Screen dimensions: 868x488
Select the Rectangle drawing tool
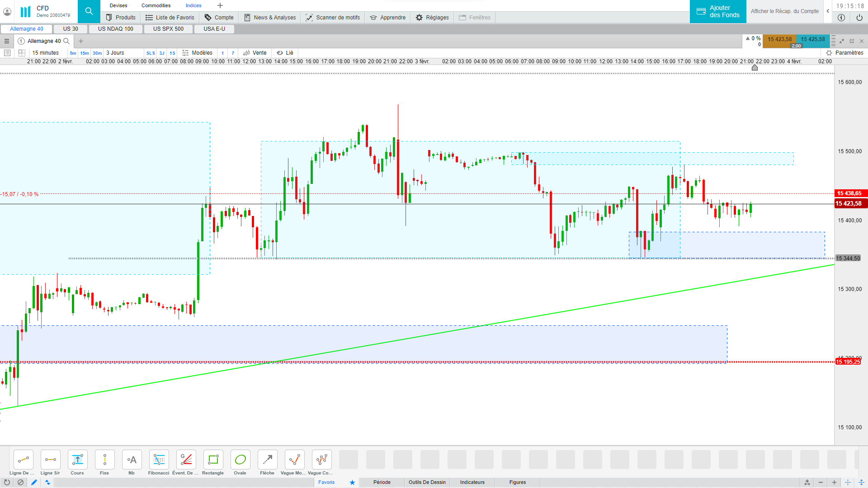click(213, 460)
